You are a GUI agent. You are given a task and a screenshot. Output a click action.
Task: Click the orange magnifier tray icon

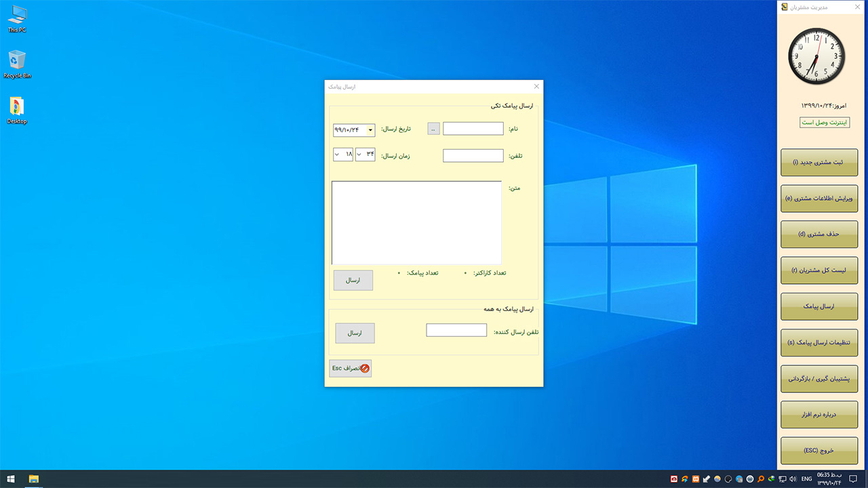(x=761, y=479)
